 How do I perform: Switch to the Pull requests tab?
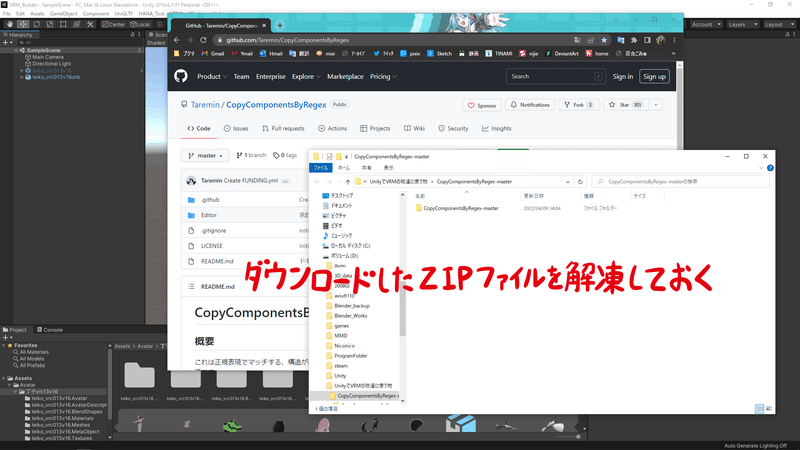(x=283, y=129)
